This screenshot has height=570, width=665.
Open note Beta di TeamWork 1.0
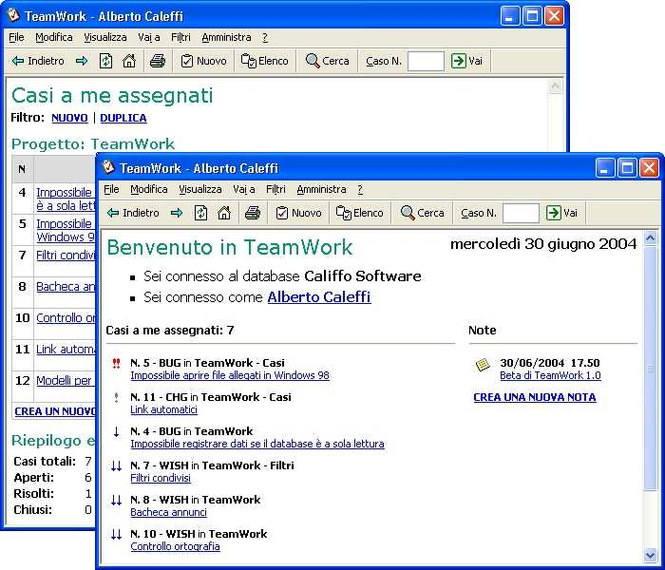pyautogui.click(x=550, y=375)
